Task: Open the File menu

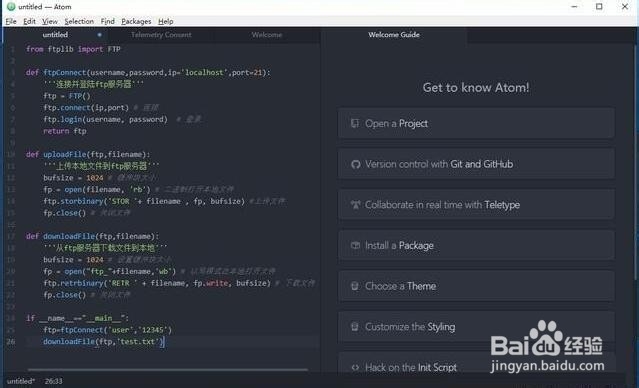Action: click(x=11, y=21)
